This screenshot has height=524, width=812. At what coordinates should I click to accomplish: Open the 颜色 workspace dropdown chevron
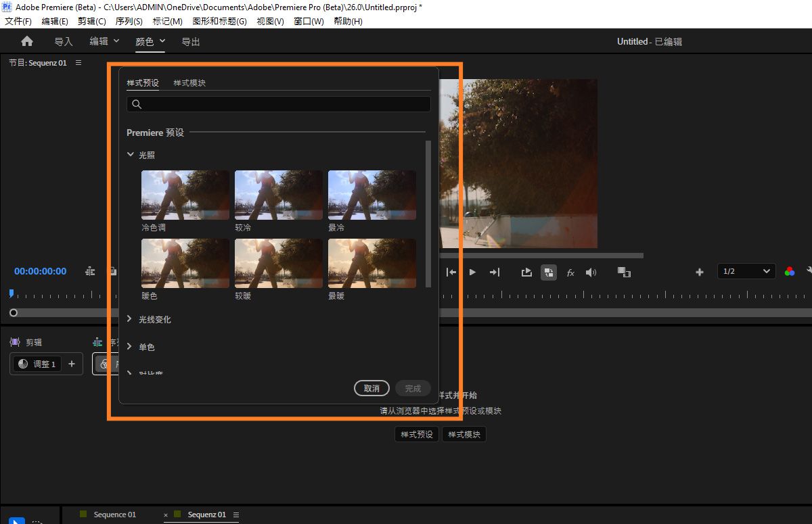pos(162,41)
